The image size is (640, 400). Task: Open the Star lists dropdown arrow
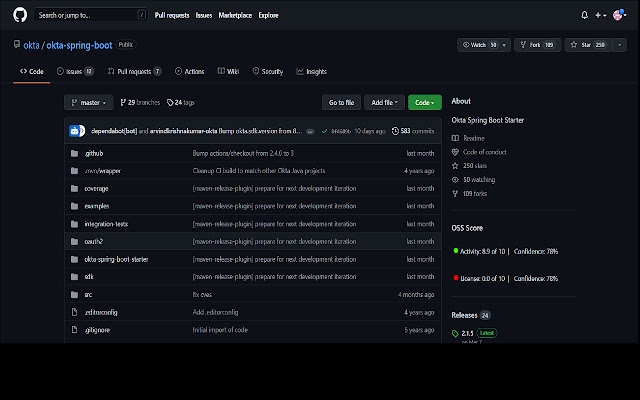tap(620, 45)
